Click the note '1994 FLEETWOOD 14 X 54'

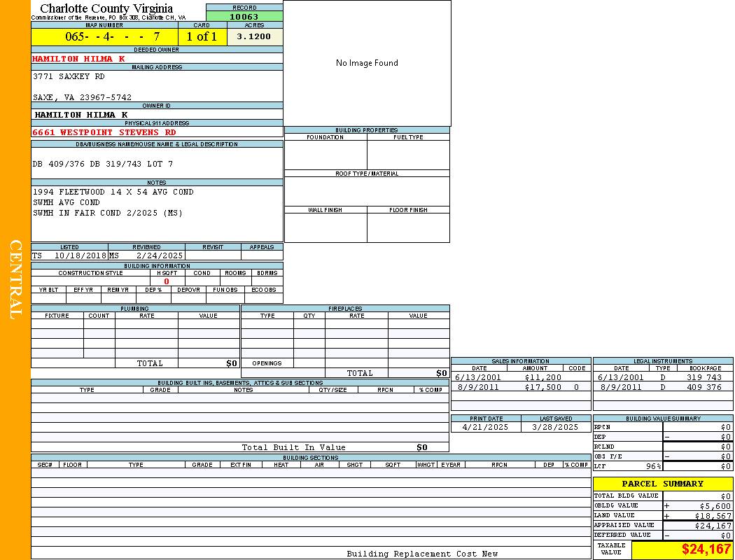113,192
